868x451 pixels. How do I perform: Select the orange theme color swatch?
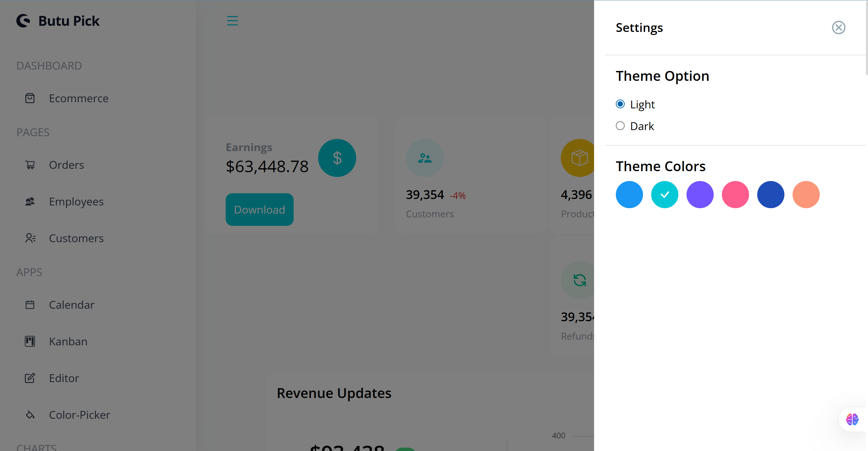point(806,195)
